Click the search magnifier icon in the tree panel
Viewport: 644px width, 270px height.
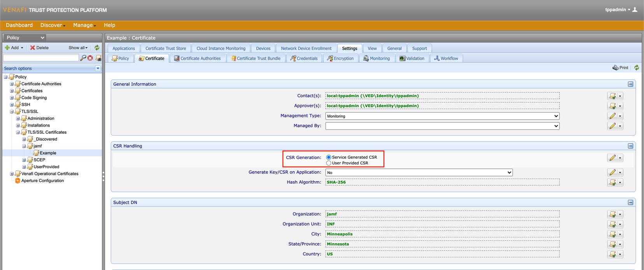[x=83, y=58]
